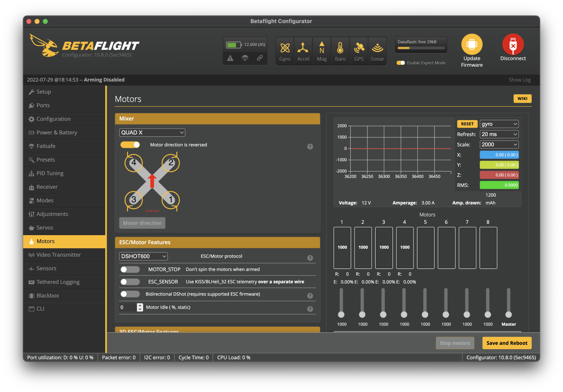The height and width of the screenshot is (392, 563).
Task: Open the QUAD X mixer dropdown
Action: point(152,132)
